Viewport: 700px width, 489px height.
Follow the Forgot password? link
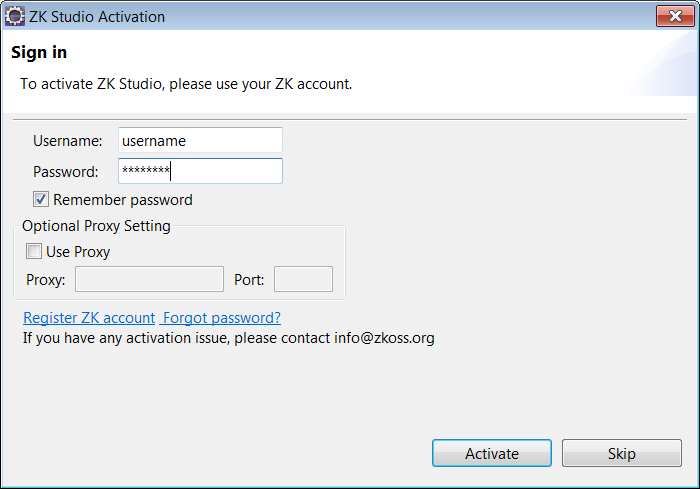pyautogui.click(x=221, y=318)
